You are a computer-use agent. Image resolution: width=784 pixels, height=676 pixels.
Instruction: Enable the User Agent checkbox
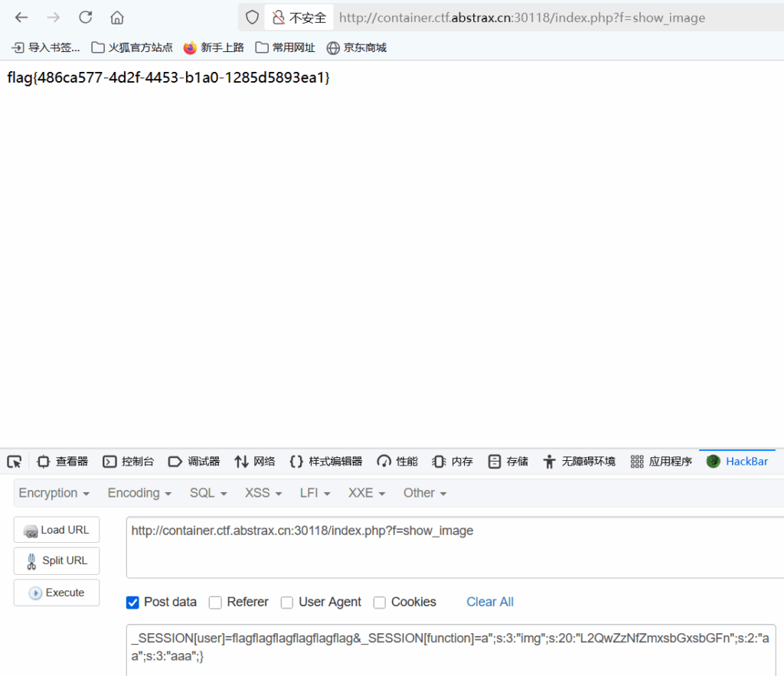click(287, 603)
